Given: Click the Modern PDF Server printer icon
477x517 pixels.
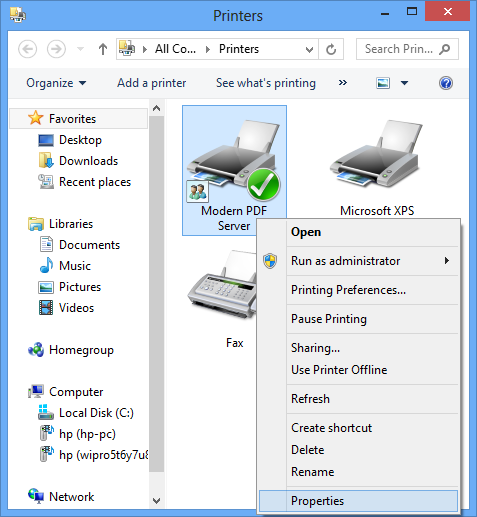Looking at the screenshot, I should tap(233, 160).
